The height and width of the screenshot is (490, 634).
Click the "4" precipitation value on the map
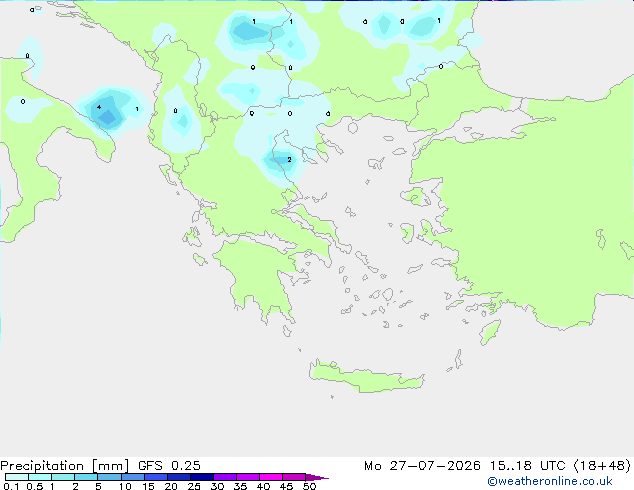pos(99,107)
